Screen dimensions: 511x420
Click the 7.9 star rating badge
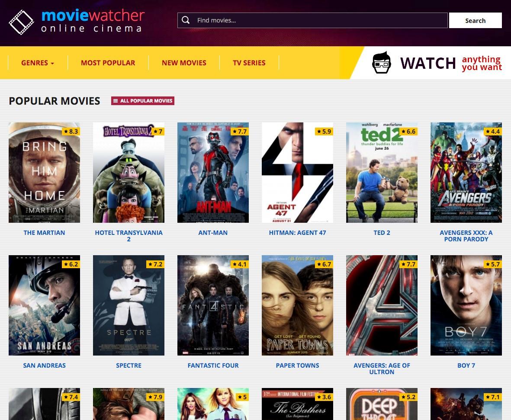click(x=155, y=397)
